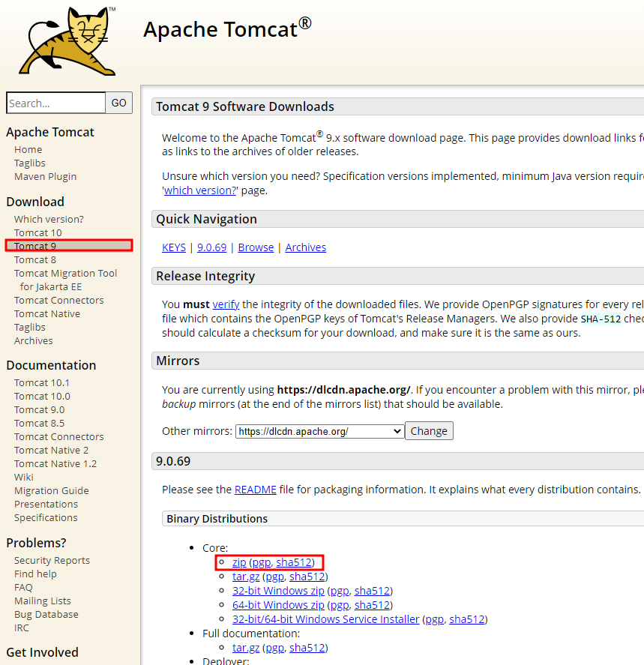This screenshot has height=665, width=644.
Task: Go to Tomcat 10 download page
Action: 37,233
